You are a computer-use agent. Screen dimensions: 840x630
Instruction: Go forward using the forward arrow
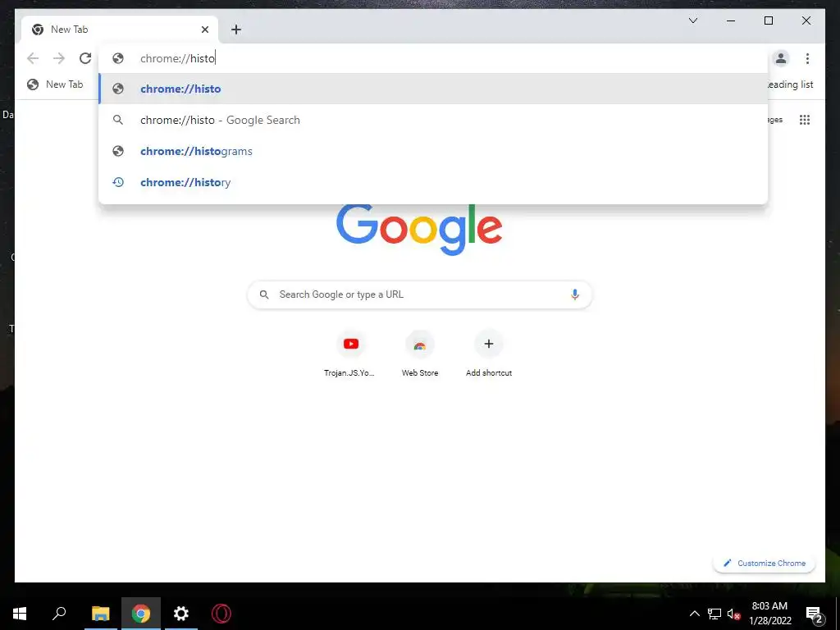tap(59, 58)
